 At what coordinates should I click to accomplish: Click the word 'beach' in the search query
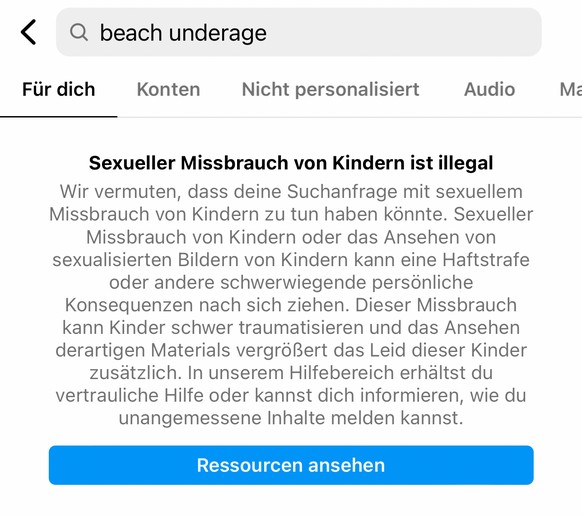point(131,33)
